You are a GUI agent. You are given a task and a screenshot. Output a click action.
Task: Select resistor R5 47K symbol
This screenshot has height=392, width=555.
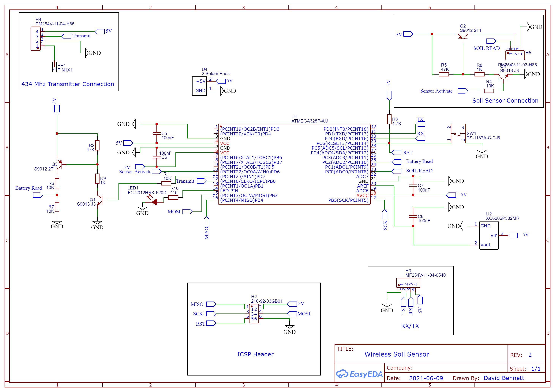(444, 74)
